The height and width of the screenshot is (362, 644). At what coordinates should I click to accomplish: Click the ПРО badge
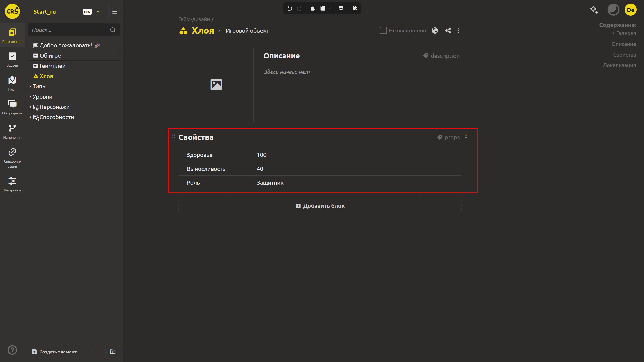[87, 12]
